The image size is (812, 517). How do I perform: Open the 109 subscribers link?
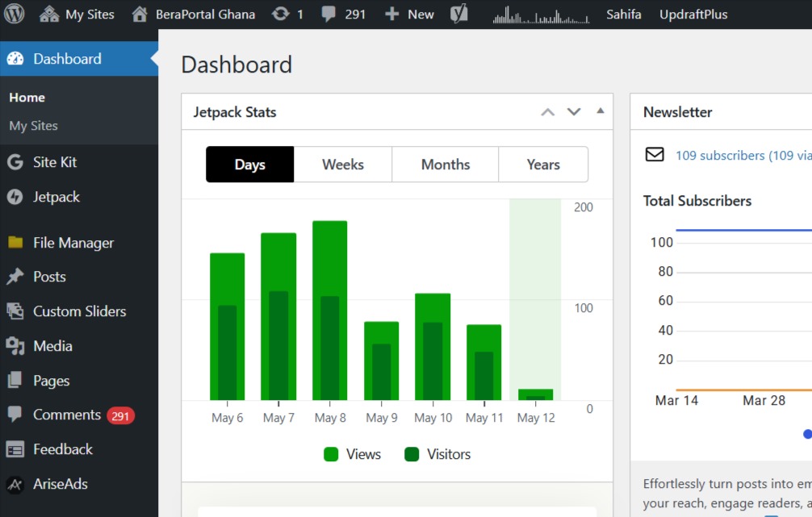pyautogui.click(x=741, y=155)
